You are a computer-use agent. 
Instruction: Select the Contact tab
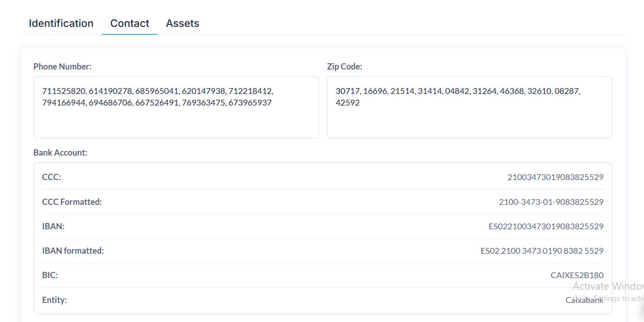130,24
